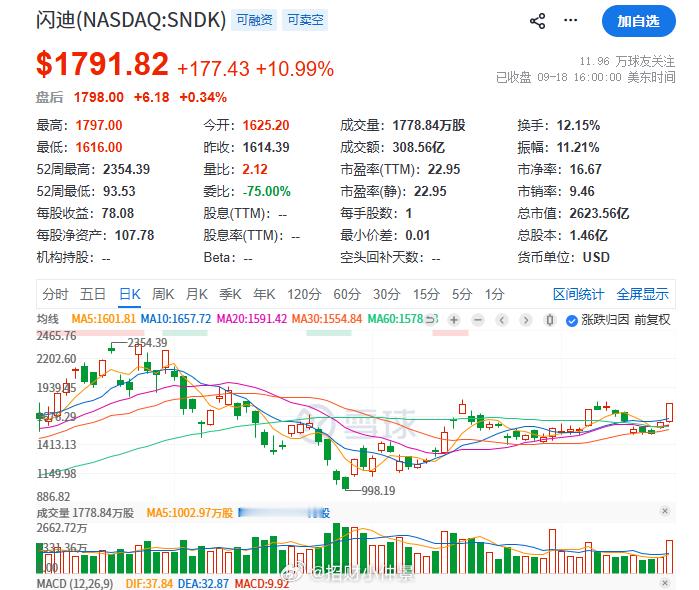Image resolution: width=699 pixels, height=590 pixels.
Task: Click the 成交量 1778.84万股 panel label
Action: [85, 513]
